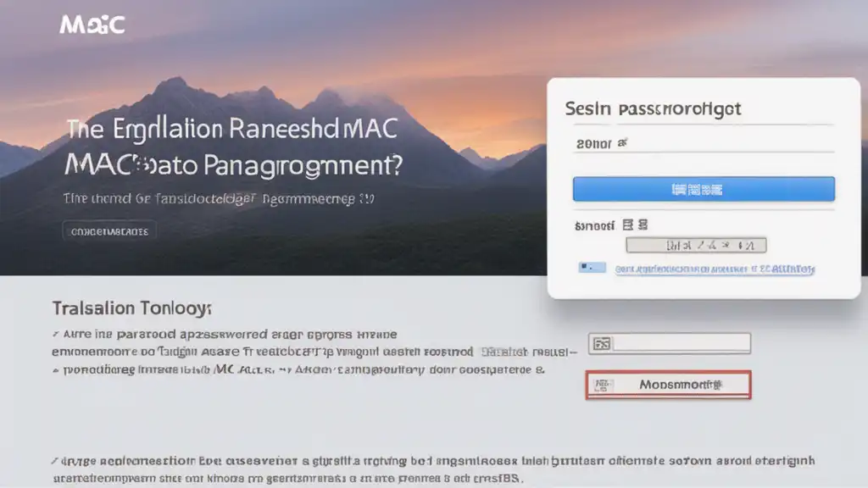The height and width of the screenshot is (488, 868).
Task: Click the Tralsalion Tonlooy section heading
Action: (x=131, y=308)
